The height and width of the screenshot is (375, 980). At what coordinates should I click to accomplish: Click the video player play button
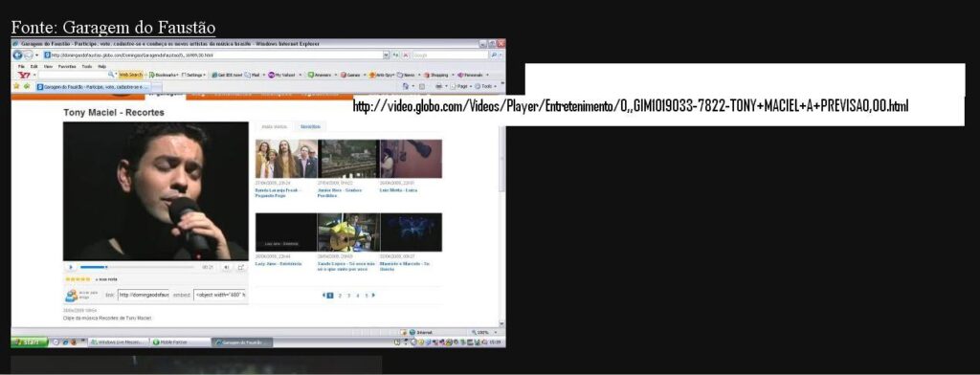[x=71, y=267]
